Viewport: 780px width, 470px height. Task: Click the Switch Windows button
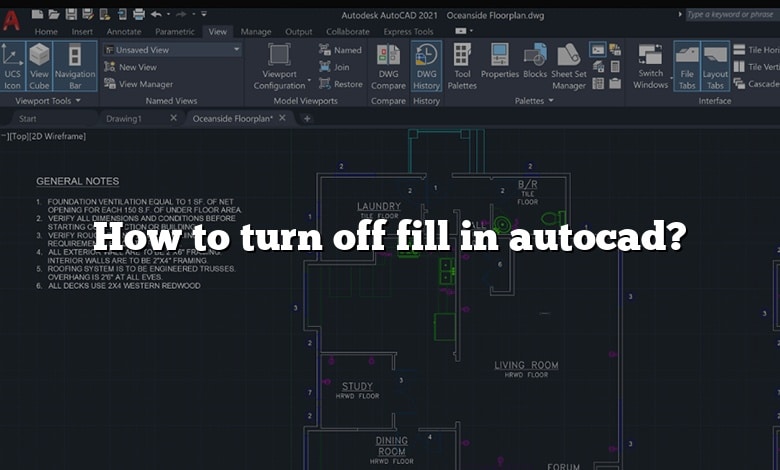tap(651, 67)
